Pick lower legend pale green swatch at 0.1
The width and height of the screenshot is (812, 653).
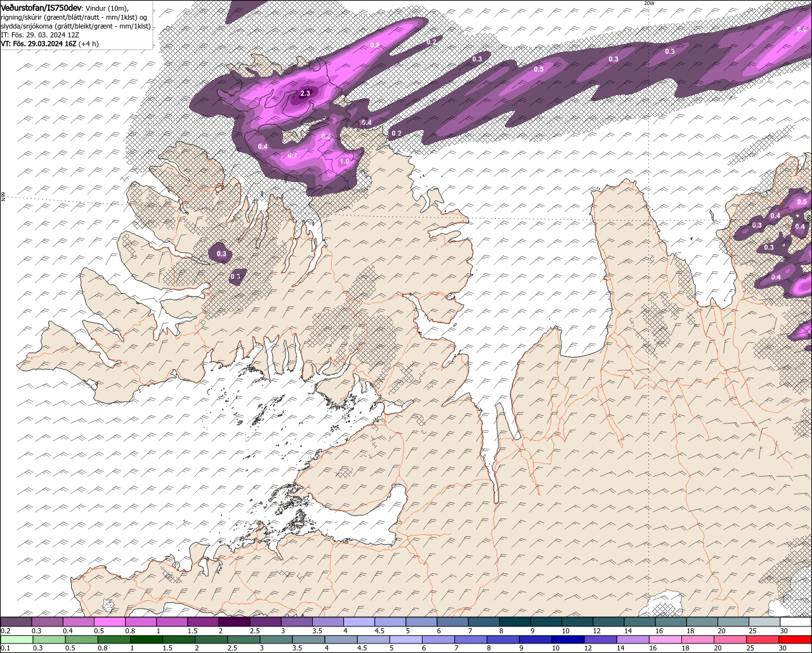pyautogui.click(x=16, y=640)
